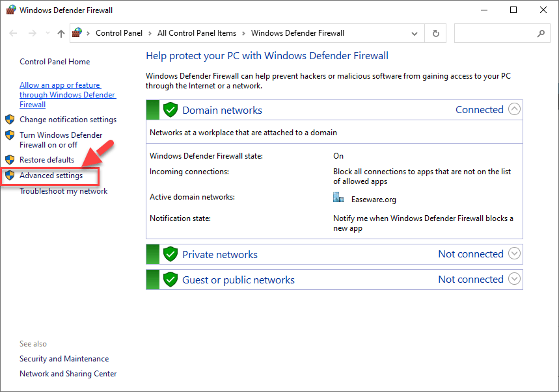Maximize the Windows Defender Firewall window
Viewport: 559px width, 392px height.
(513, 10)
